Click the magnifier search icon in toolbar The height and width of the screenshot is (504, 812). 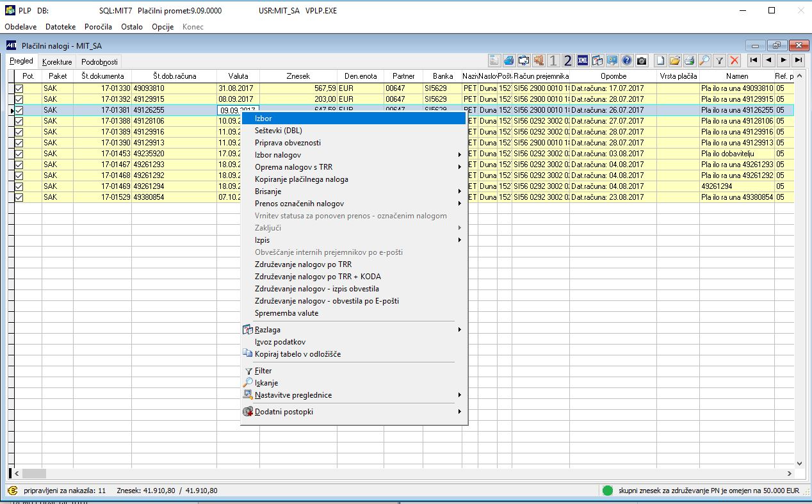[704, 61]
